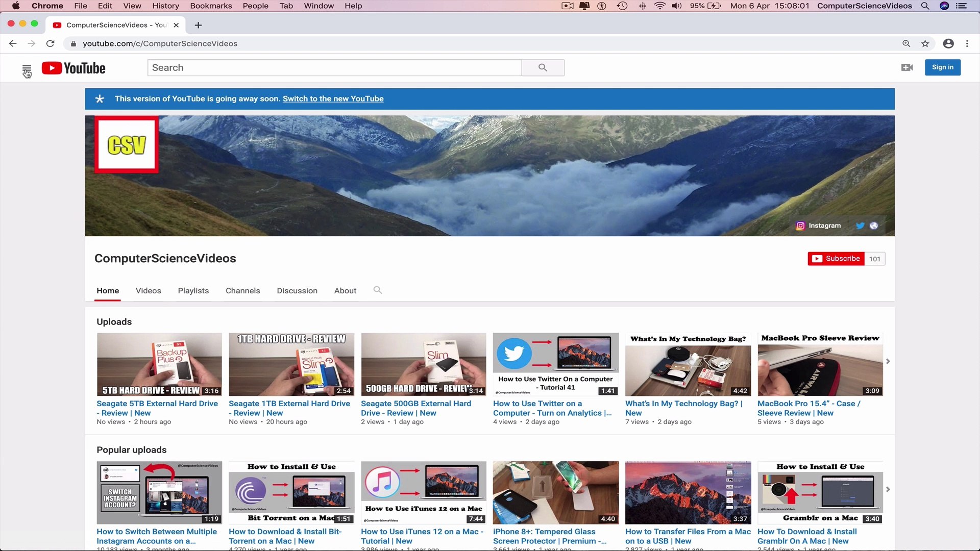The image size is (980, 551).
Task: Open the Chrome profile avatar icon
Action: point(948,43)
